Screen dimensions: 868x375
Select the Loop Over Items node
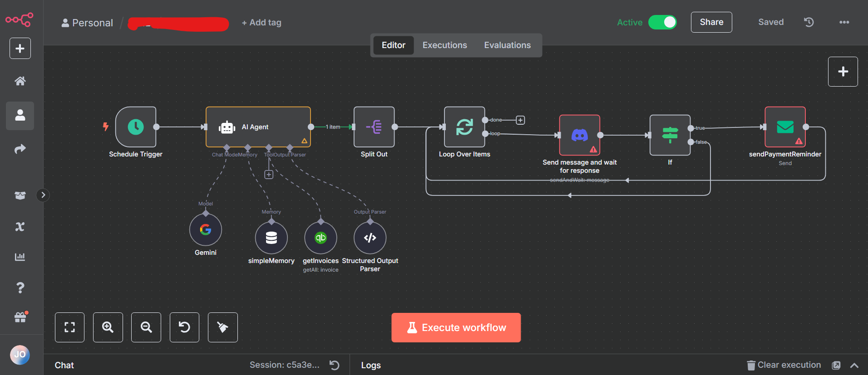coord(464,127)
